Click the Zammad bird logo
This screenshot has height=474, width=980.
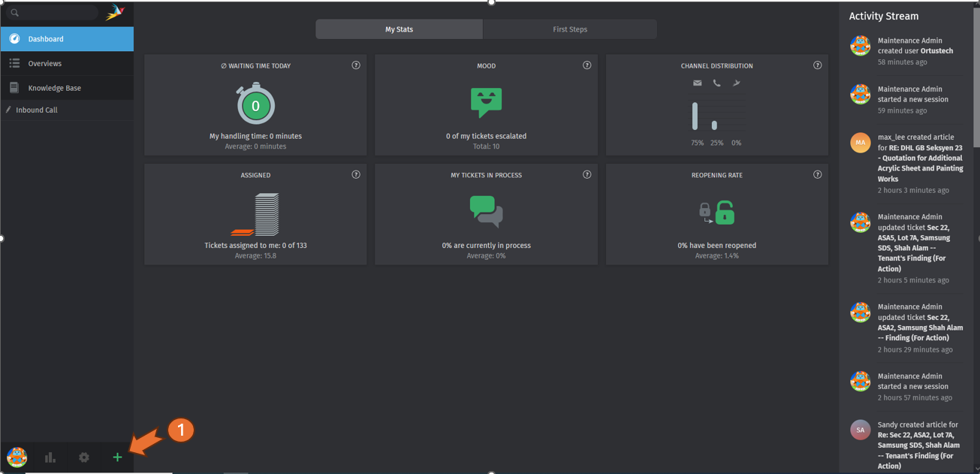pyautogui.click(x=115, y=13)
